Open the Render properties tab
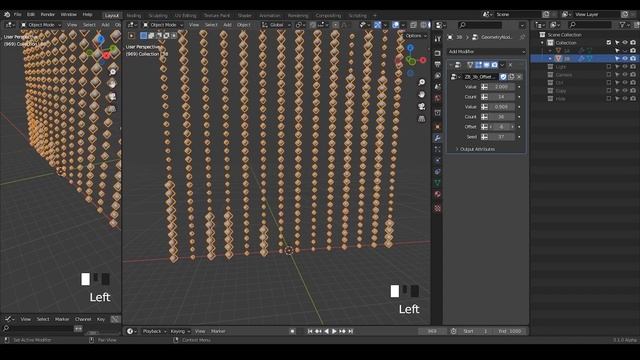Image resolution: width=640 pixels, height=360 pixels. click(438, 53)
